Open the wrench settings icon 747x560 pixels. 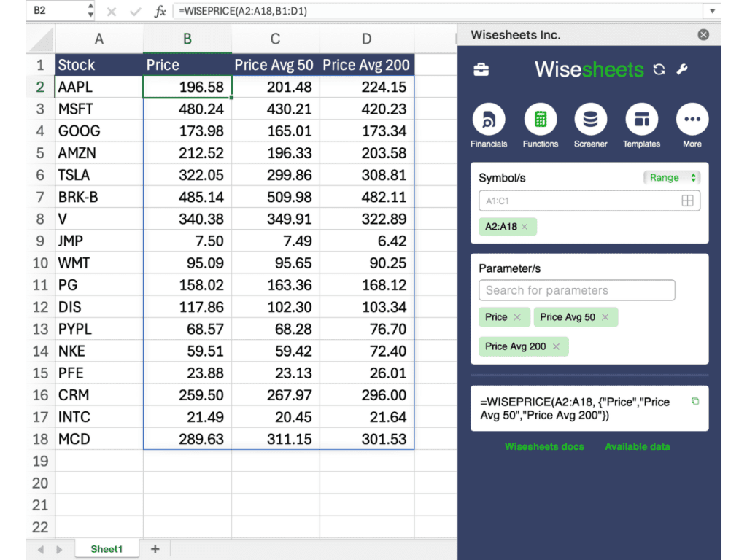click(x=682, y=69)
